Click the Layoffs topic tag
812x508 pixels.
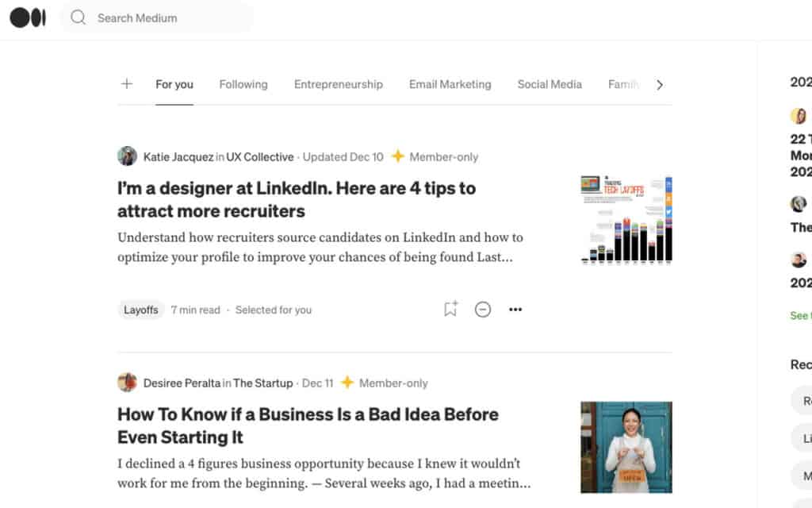point(141,310)
